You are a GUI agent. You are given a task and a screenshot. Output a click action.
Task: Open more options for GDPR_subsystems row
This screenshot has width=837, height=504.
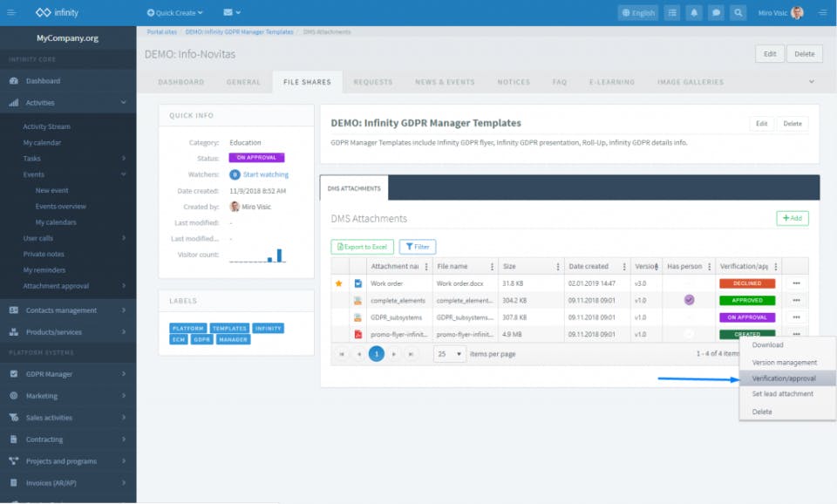[x=796, y=317]
